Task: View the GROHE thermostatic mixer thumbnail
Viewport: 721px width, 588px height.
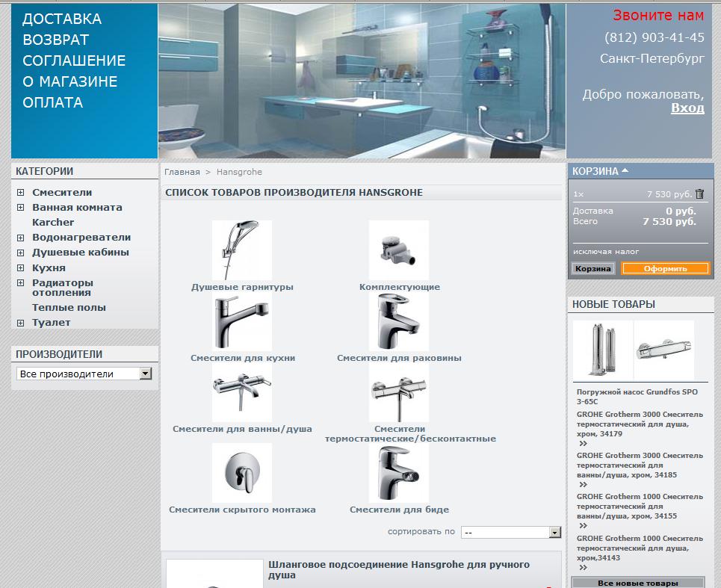Action: point(664,350)
